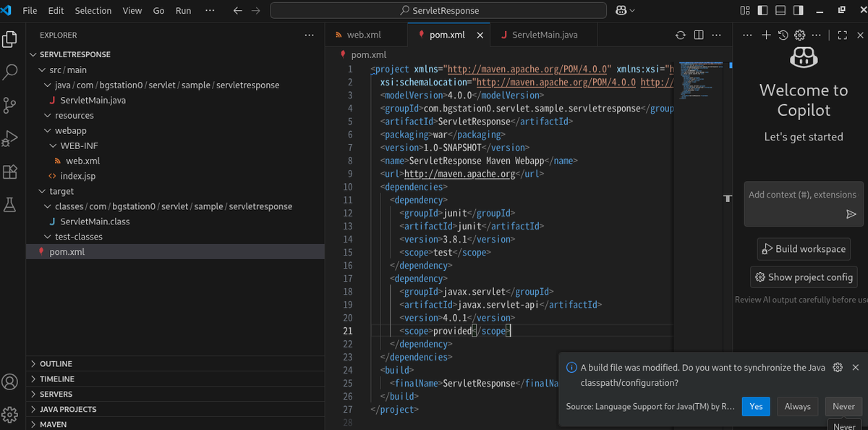Open title bar overflow menu ellipsis
868x430 pixels.
pos(210,11)
